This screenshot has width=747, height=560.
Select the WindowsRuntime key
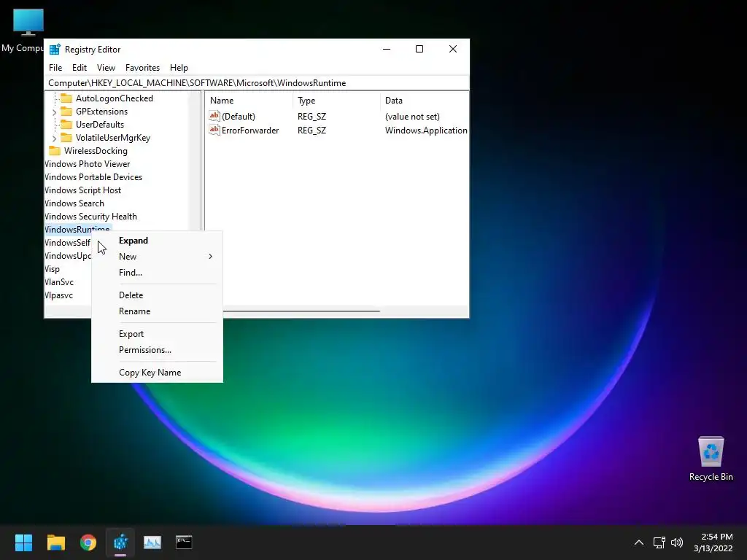77,229
